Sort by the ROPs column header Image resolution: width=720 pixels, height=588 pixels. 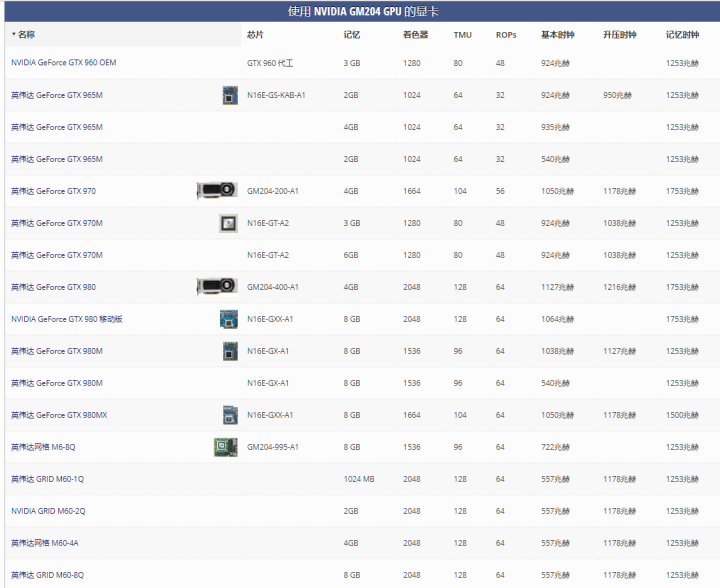click(506, 35)
